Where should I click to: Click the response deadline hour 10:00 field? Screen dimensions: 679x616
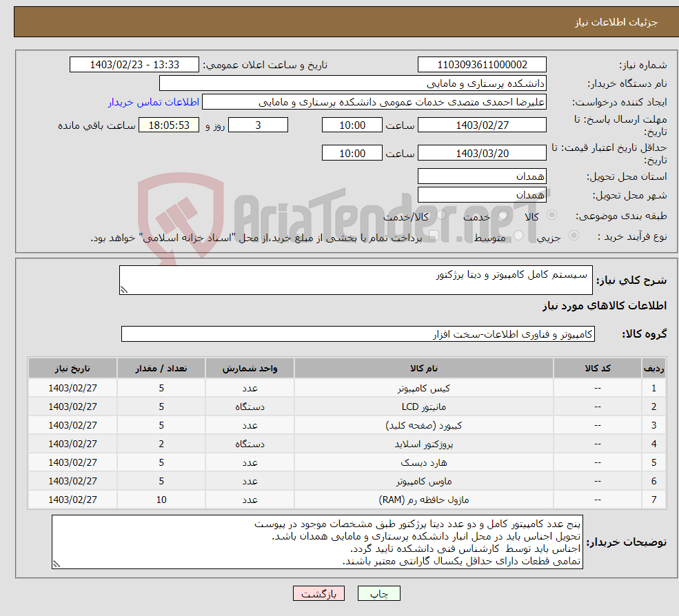352,125
